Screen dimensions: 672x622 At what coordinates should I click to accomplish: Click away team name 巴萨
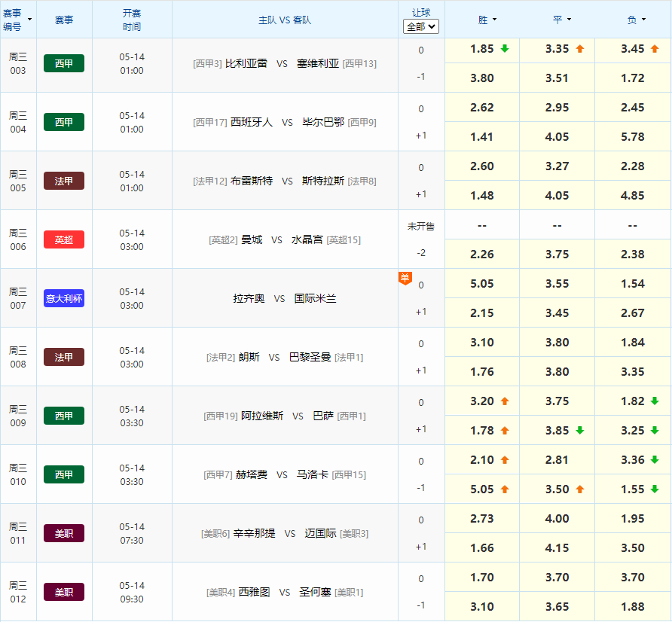[323, 416]
